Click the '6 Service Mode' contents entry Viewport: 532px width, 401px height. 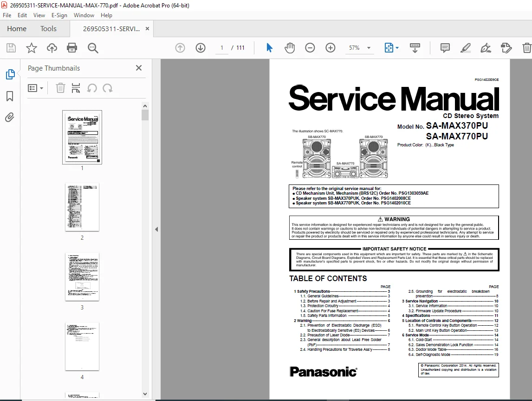450,335
